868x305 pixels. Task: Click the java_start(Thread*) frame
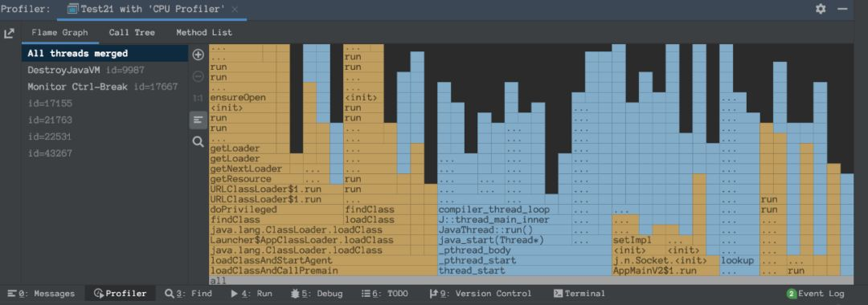[504, 240]
